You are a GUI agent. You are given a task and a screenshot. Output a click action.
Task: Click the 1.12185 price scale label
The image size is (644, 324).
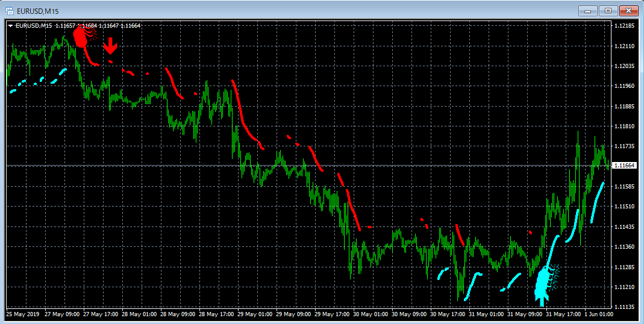[624, 26]
